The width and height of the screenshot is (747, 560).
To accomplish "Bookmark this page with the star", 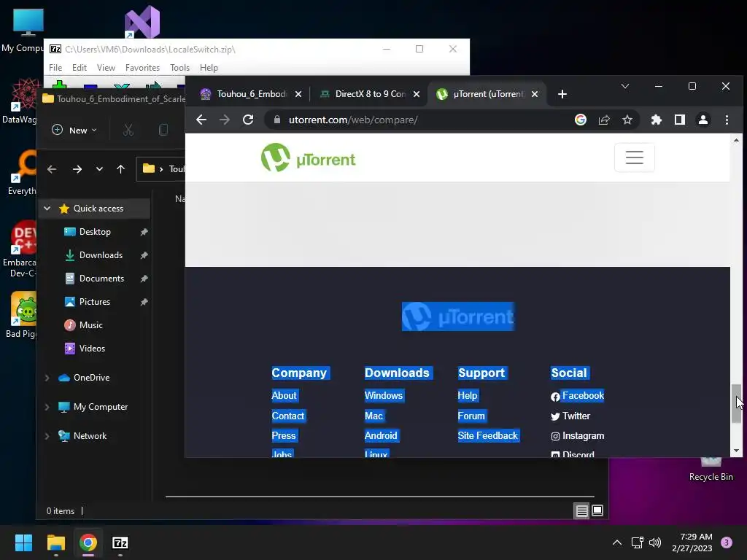I will point(627,120).
